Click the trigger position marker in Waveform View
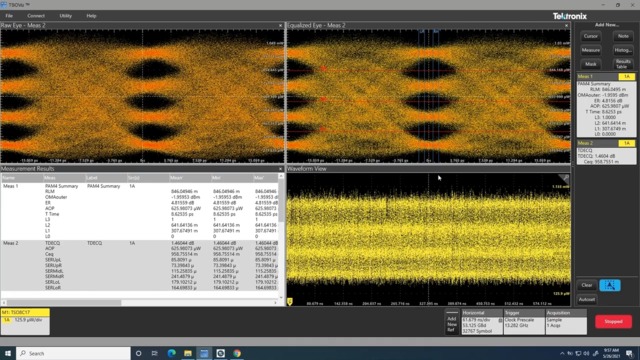 pos(290,302)
